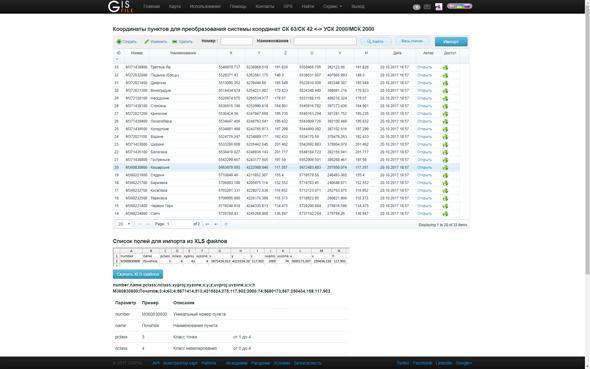This screenshot has width=590, height=369.
Task: Open the Facebook link in the footer
Action: tap(422, 363)
